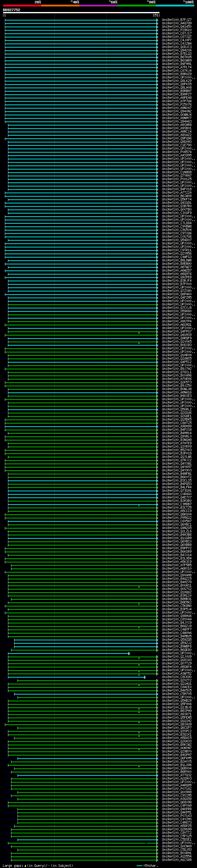This screenshot has width=197, height=868.
Task: Click the orange ~40% legend segment
Action: (60, 6)
